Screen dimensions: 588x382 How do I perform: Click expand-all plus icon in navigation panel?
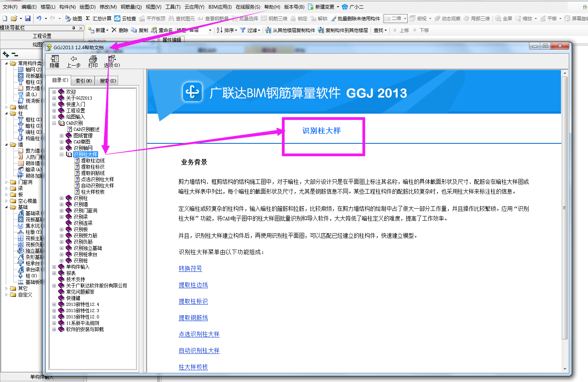[5, 54]
